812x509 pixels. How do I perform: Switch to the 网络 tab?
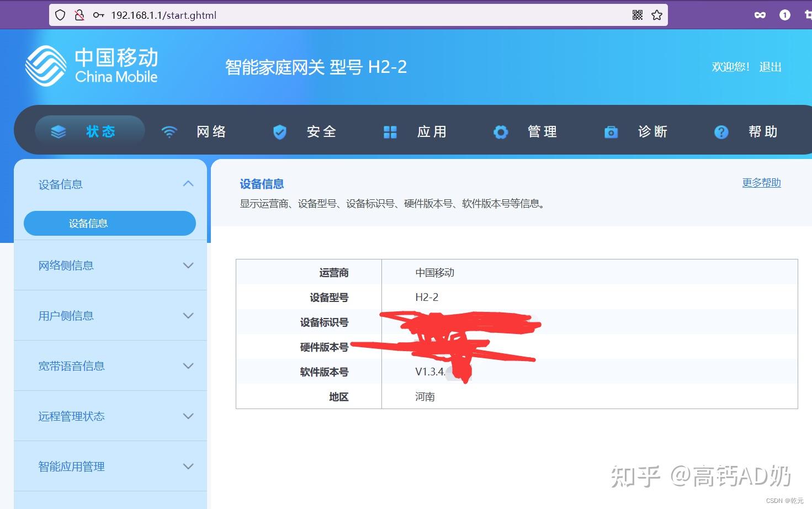[x=211, y=131]
